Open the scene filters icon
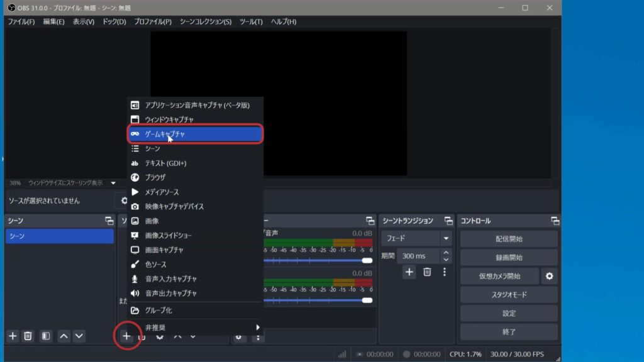 [45, 336]
